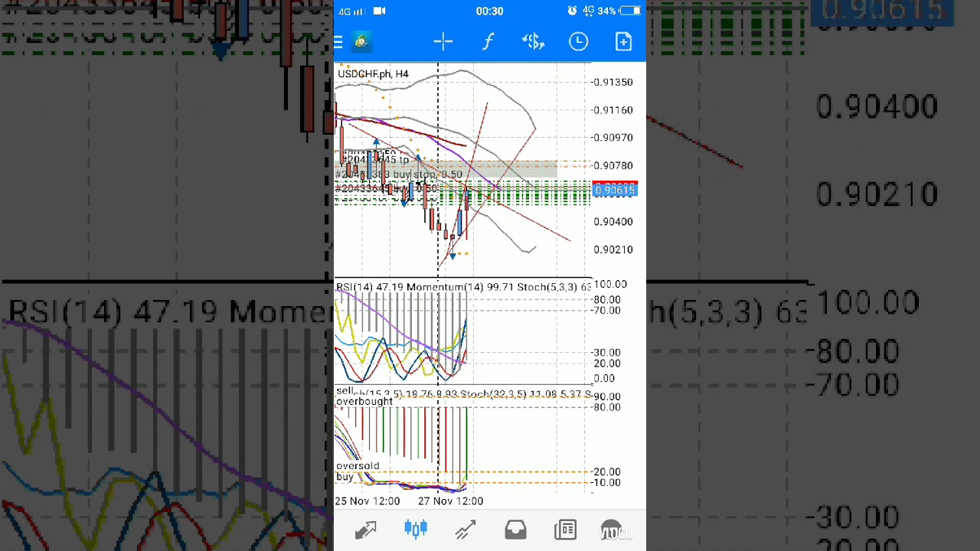Open trade dollar-sign icon in toolbar
Viewport: 980px width, 551px height.
pyautogui.click(x=533, y=41)
